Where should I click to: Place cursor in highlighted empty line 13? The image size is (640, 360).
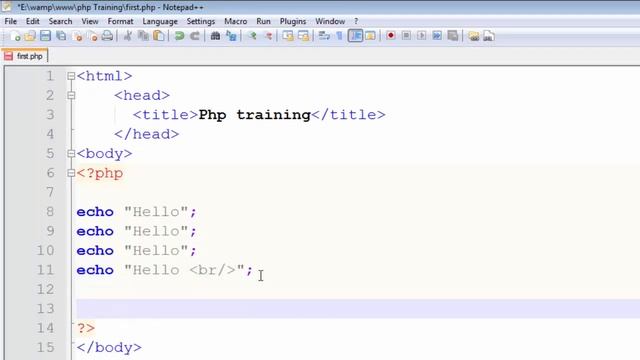pos(358,309)
